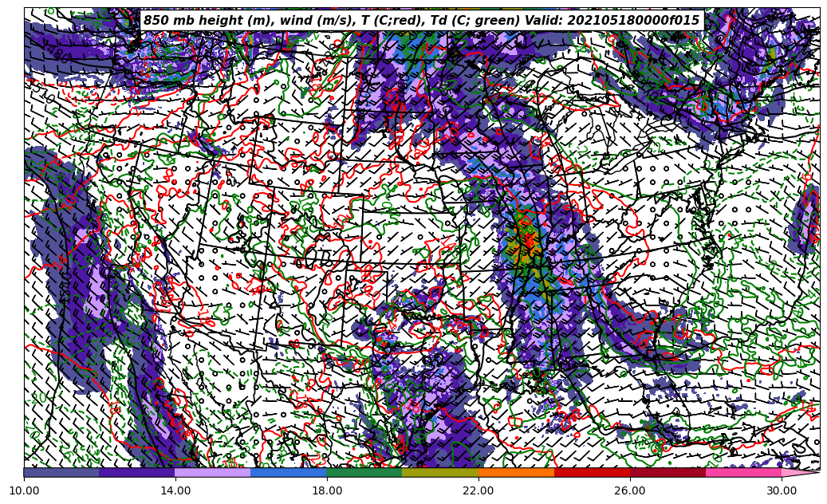Viewport: 827px width, 504px height.
Task: Select the hot pink 28–30 colorbar segment
Action: coord(744,472)
